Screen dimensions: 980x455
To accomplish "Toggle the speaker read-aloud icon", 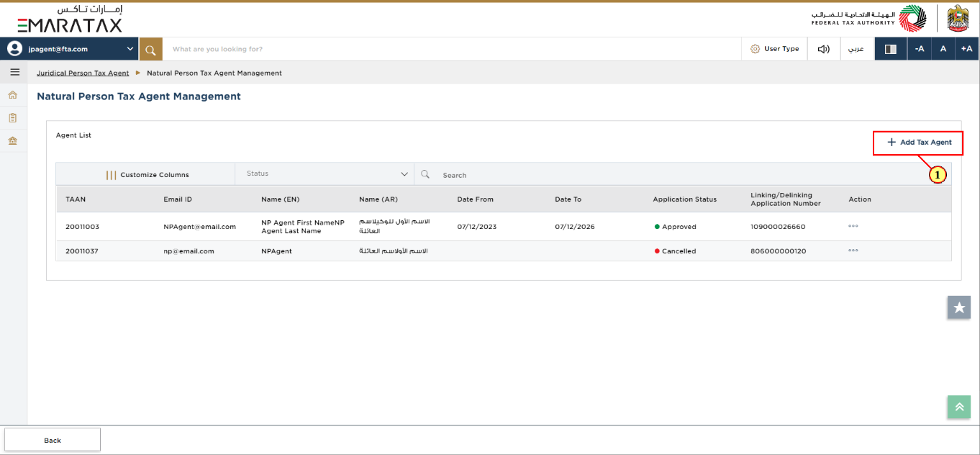I will tap(824, 49).
